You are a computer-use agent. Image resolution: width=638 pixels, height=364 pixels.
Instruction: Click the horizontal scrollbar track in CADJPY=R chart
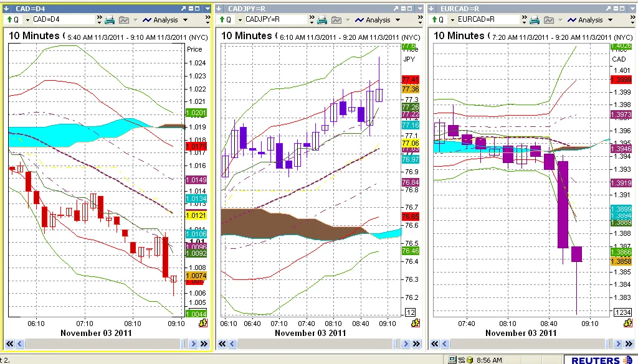[312, 343]
